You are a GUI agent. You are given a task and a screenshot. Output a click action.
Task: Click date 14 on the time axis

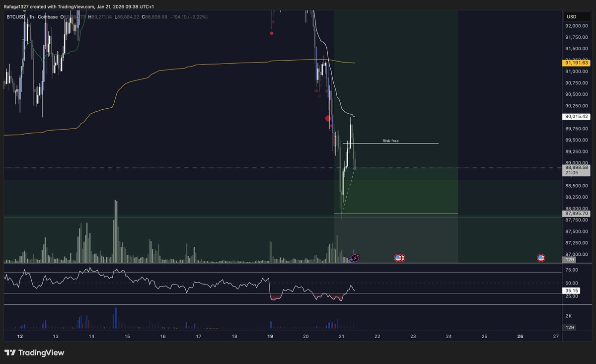click(91, 337)
